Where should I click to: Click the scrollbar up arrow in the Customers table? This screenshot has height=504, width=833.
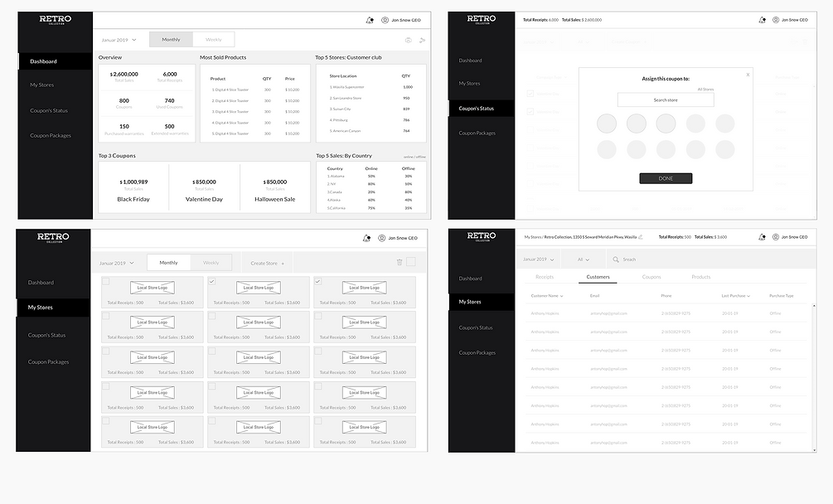[814, 306]
